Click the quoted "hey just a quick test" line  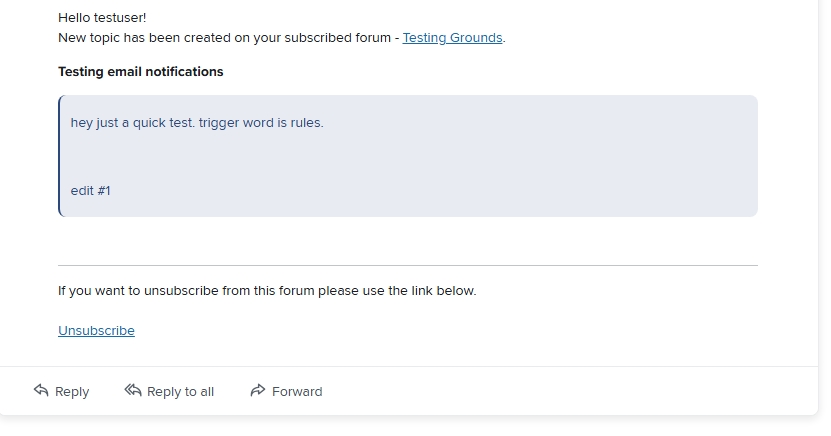[x=196, y=123]
